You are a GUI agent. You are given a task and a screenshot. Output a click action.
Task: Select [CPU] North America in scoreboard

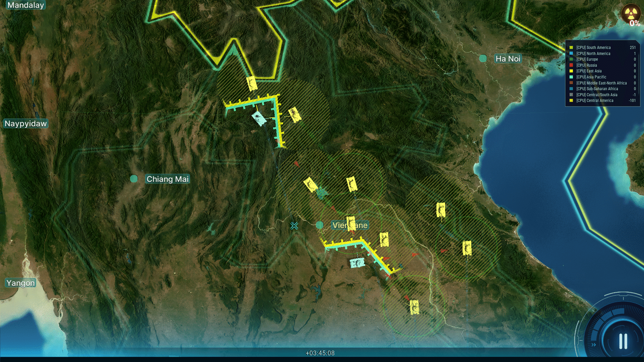[x=603, y=53]
